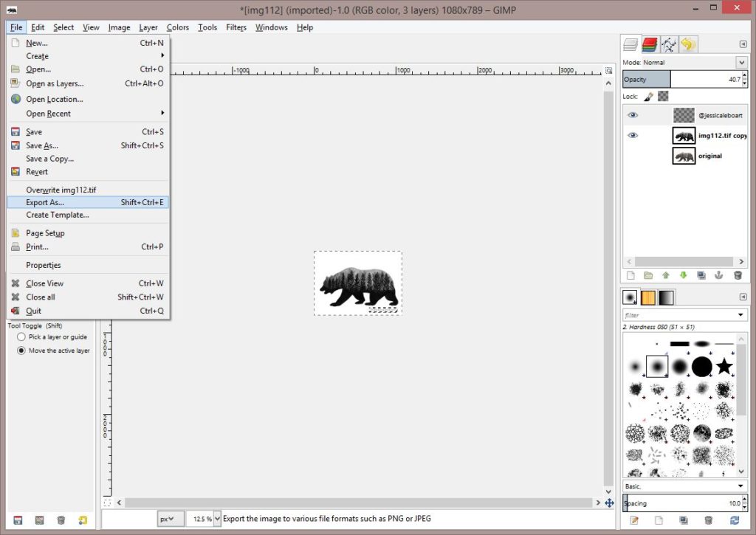This screenshot has height=535, width=756.
Task: Toggle the lock pixels brush icon
Action: click(x=648, y=97)
